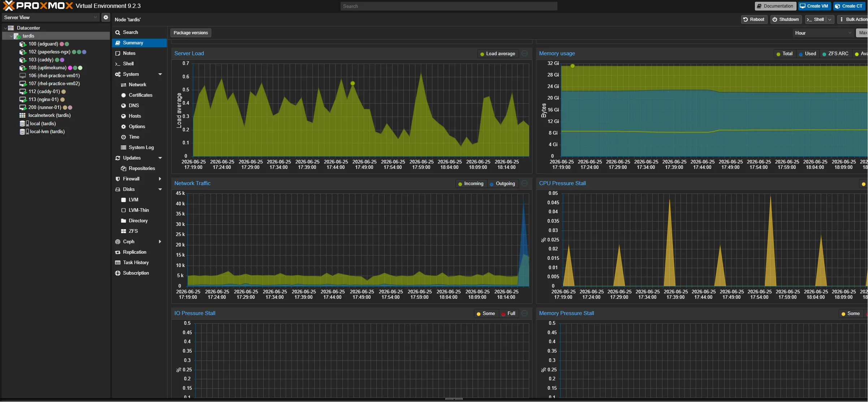This screenshot has width=868, height=402.
Task: Collapse the Disks submenu arrow
Action: [x=160, y=189]
